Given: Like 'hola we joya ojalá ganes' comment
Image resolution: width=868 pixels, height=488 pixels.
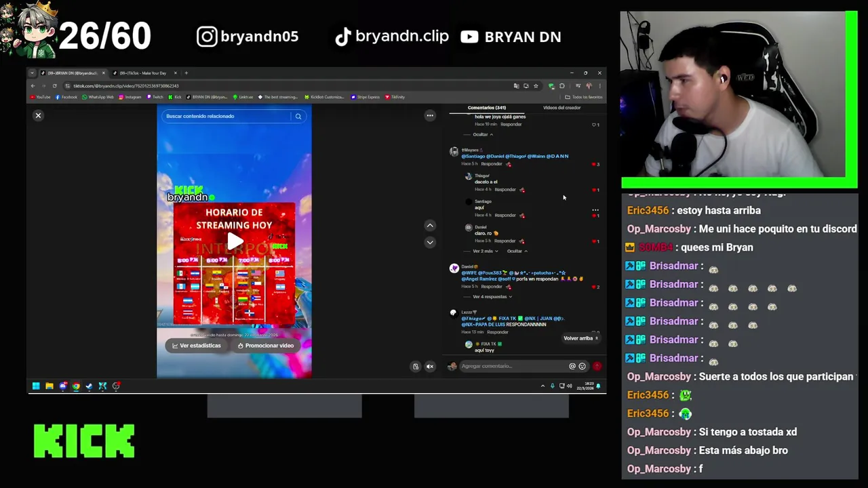Looking at the screenshot, I should coord(595,125).
